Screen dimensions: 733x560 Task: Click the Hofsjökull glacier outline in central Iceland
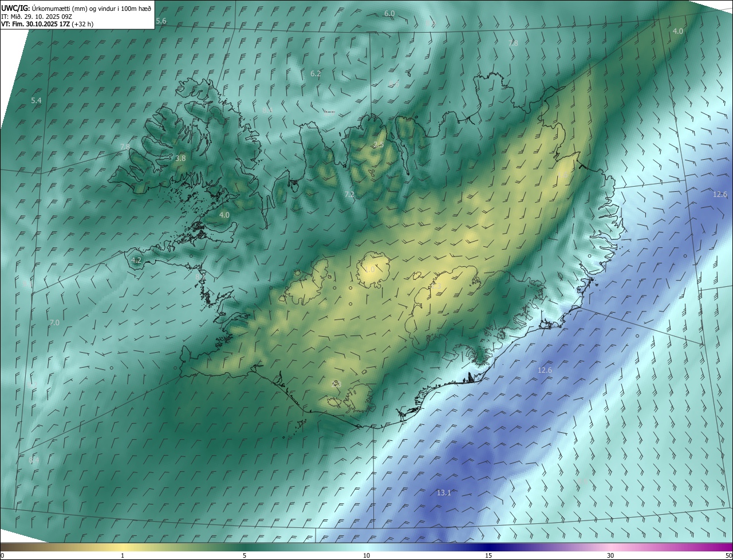[373, 270]
